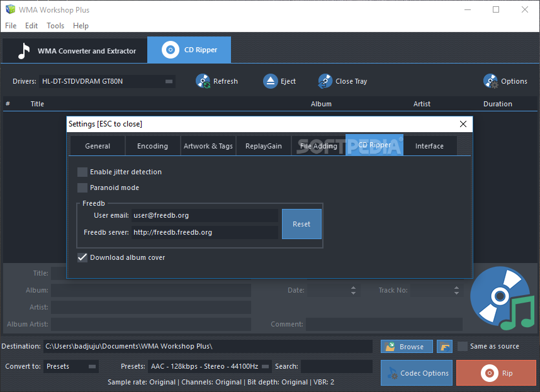Click the Browse button

(407, 346)
